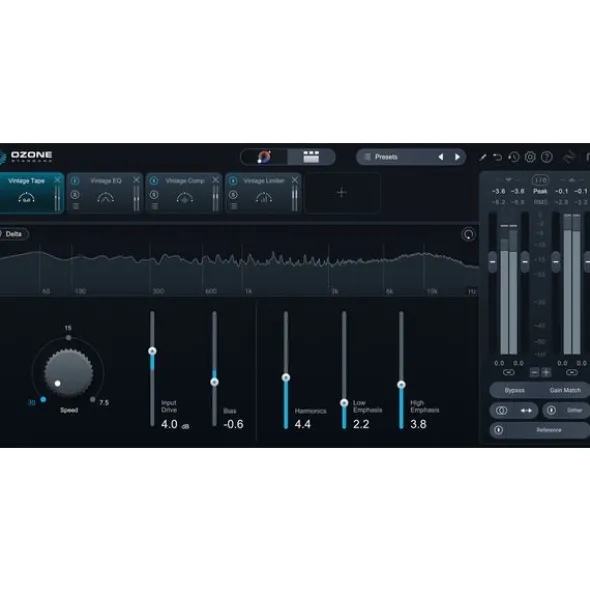
Task: Swap channels with double arrow icon
Action: click(x=526, y=410)
